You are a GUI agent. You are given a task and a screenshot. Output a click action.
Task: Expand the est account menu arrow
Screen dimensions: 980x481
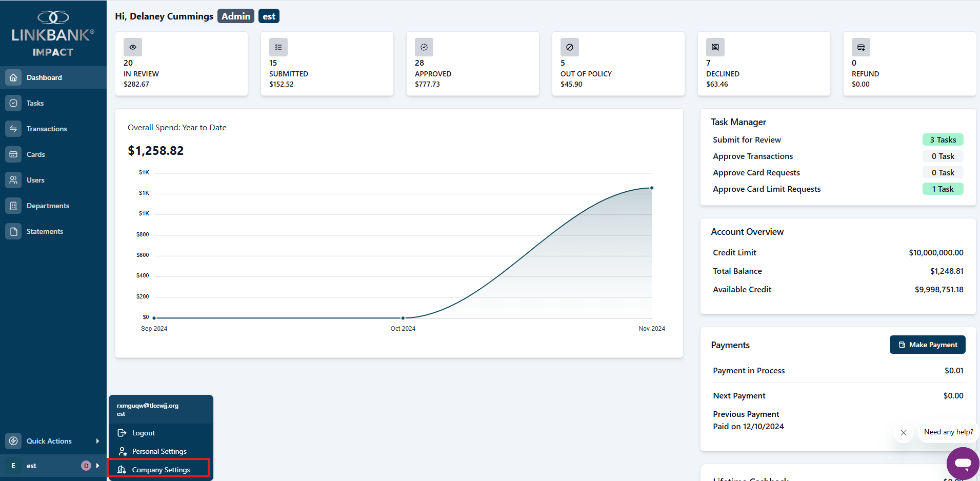(x=97, y=466)
